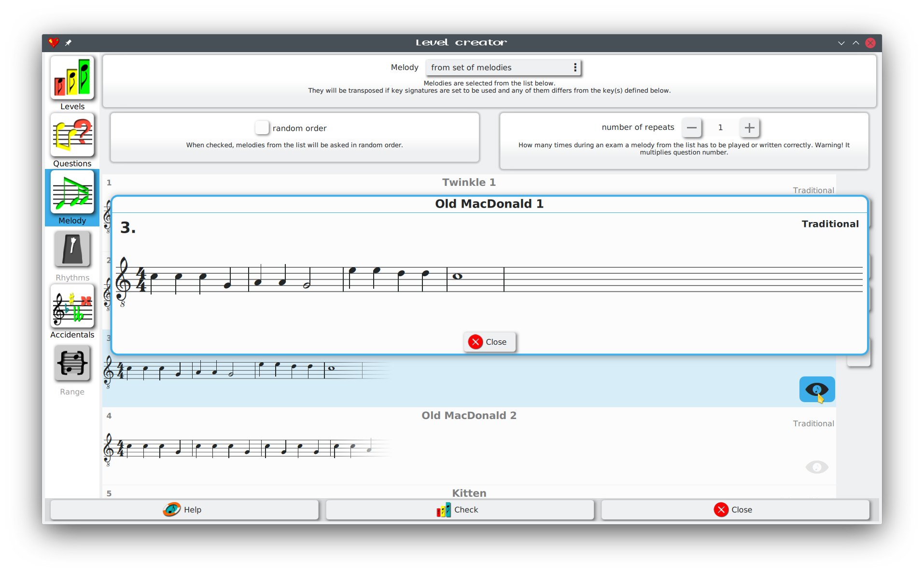Screen dimensions: 924x574
Task: Click the Old MacDonald 1 list row staff
Action: [x=246, y=372]
